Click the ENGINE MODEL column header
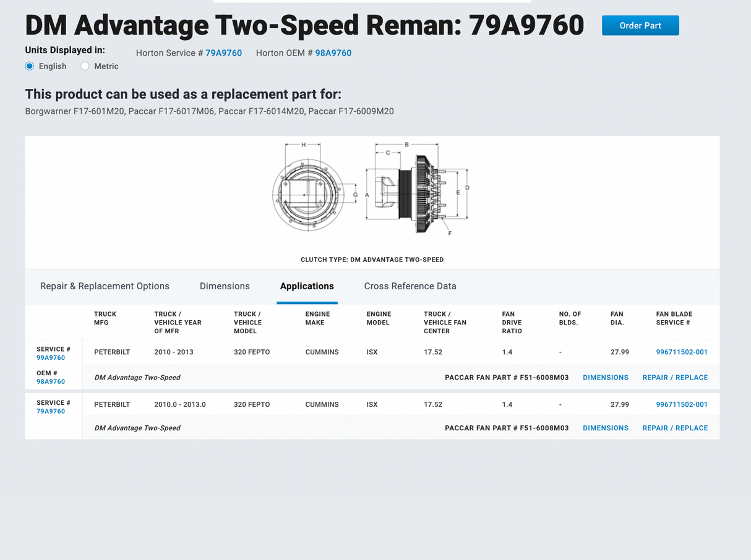 379,318
